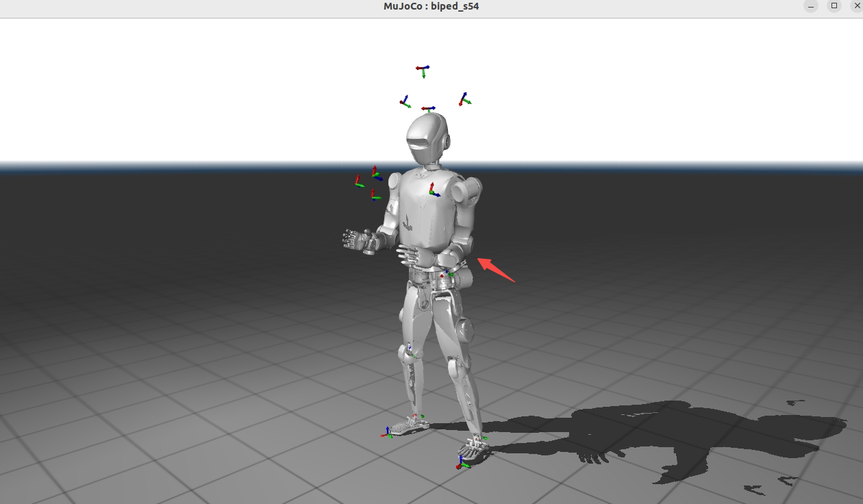Click the topmost coordinate frame above the robot

pos(423,70)
